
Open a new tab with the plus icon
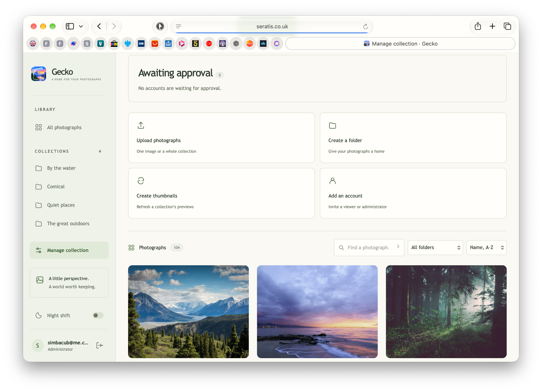(x=492, y=26)
